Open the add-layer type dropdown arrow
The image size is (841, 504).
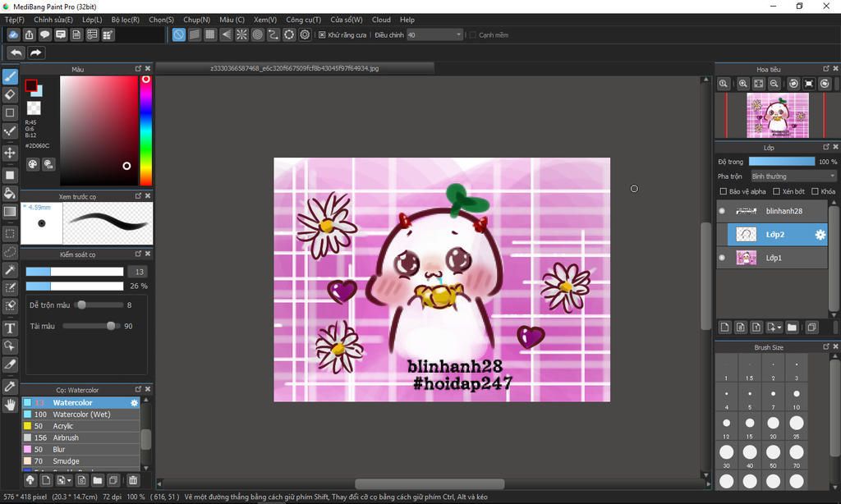(x=774, y=327)
